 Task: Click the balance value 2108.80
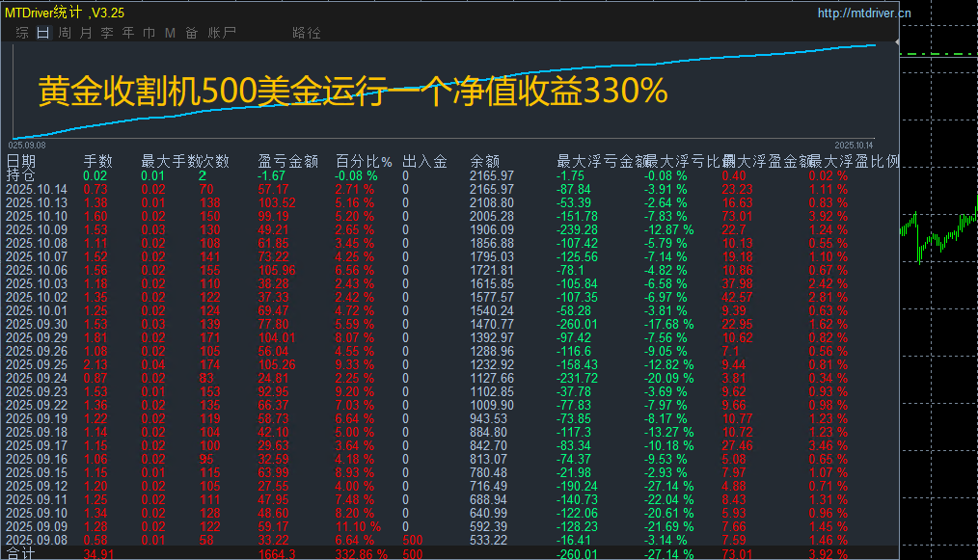click(x=492, y=202)
